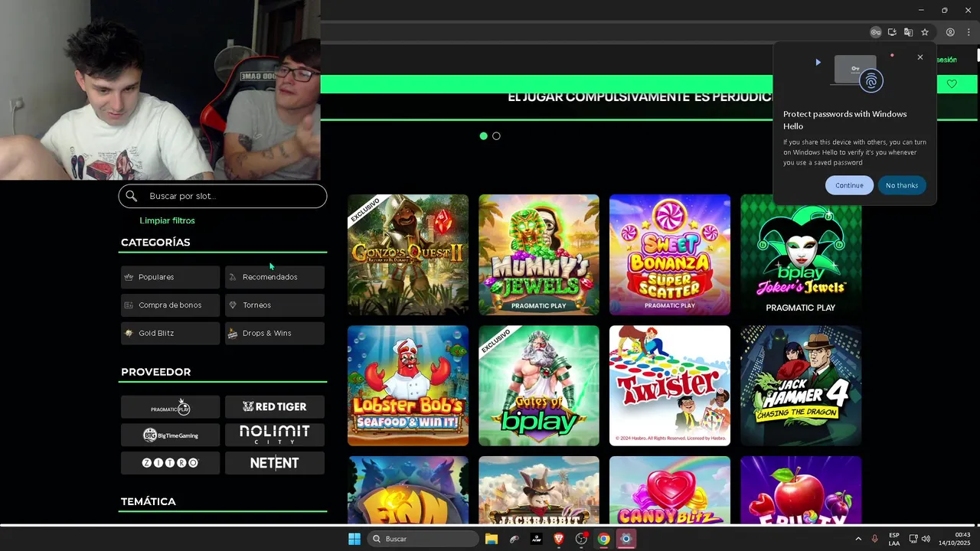The image size is (980, 551).
Task: Open the settings gear app in taskbar
Action: pyautogui.click(x=626, y=539)
